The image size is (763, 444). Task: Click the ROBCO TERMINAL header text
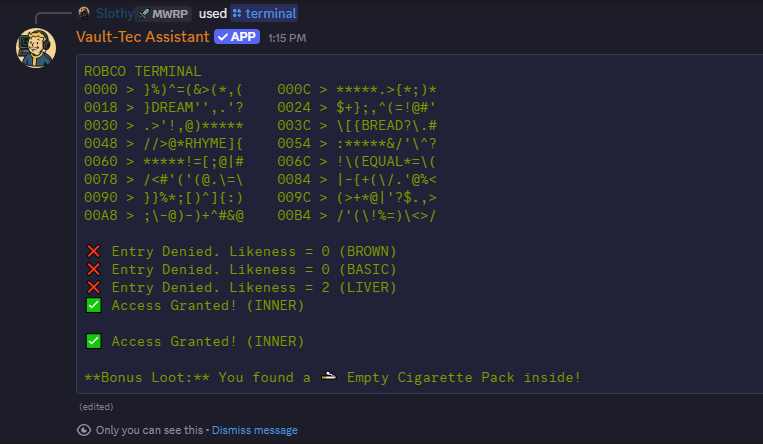click(x=143, y=72)
